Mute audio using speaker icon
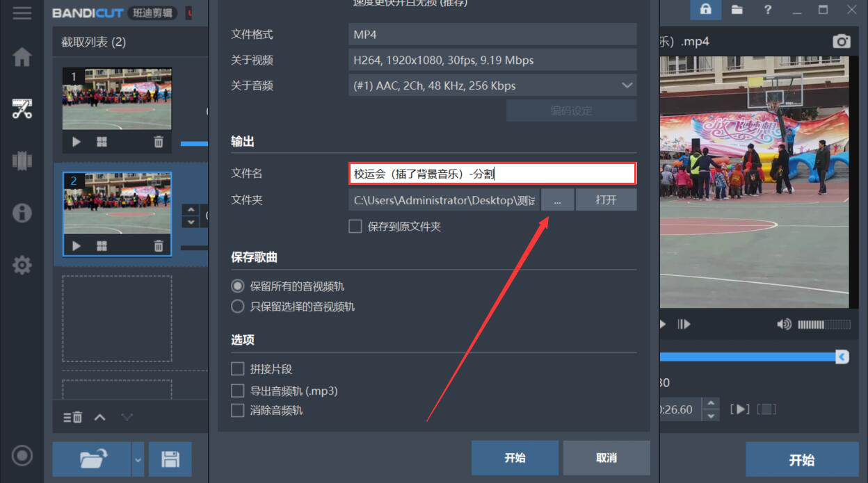Viewport: 868px width, 483px height. pyautogui.click(x=784, y=324)
